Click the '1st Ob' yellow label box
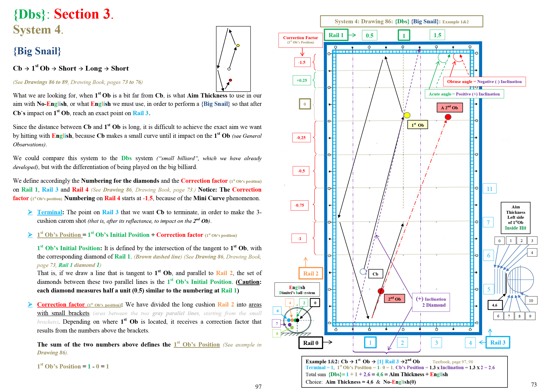This screenshot has height=392, width=543. pyautogui.click(x=418, y=125)
